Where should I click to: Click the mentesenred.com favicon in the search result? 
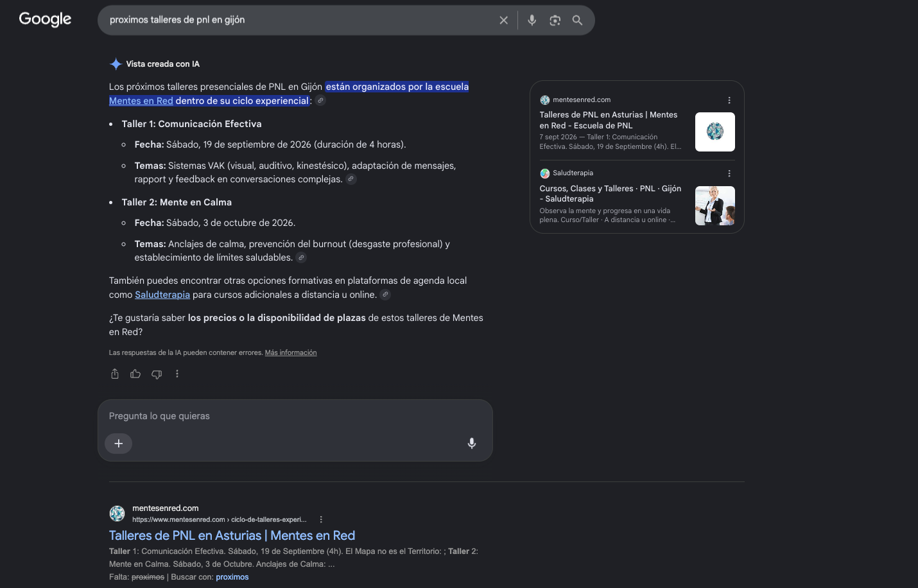[x=117, y=514]
